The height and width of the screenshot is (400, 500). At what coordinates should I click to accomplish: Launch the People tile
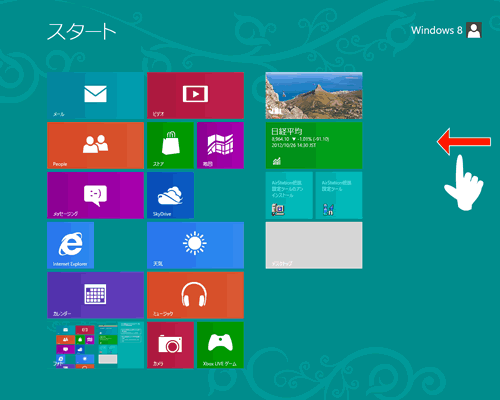[x=95, y=145]
